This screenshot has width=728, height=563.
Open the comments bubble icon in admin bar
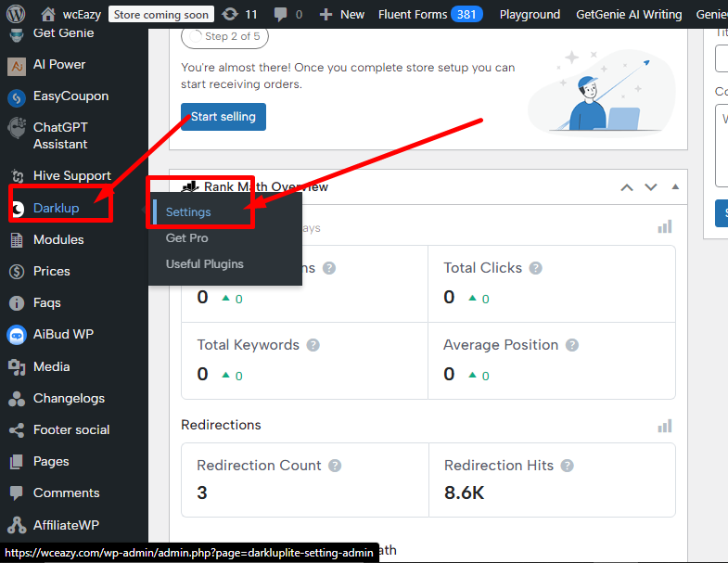(x=280, y=15)
